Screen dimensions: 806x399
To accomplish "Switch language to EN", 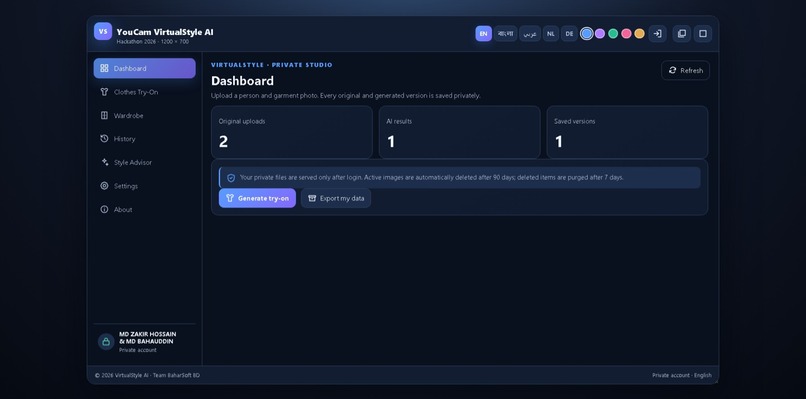I will pyautogui.click(x=483, y=33).
